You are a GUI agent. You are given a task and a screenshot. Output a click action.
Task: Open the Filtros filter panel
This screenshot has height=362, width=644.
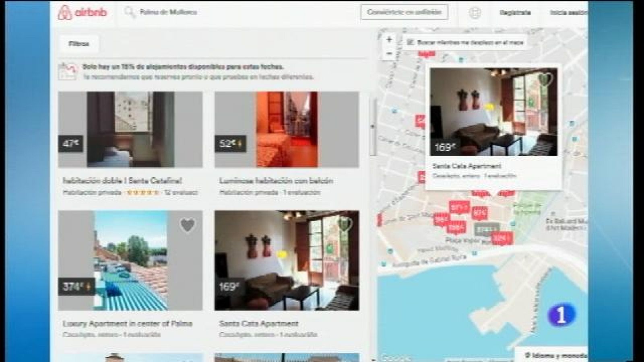(x=79, y=44)
